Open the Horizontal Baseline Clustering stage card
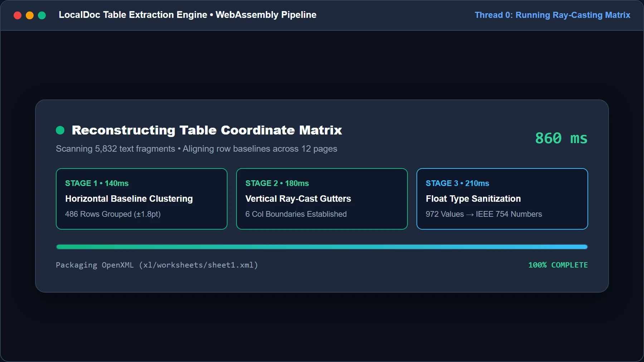644x362 pixels. (142, 199)
